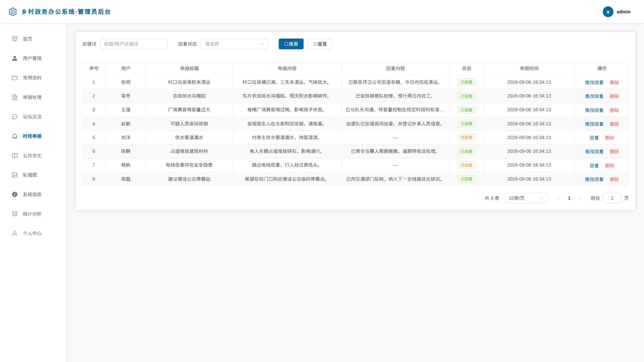Viewport: 644px width, 362px height.
Task: Click the 公共文化 book icon
Action: tap(15, 156)
